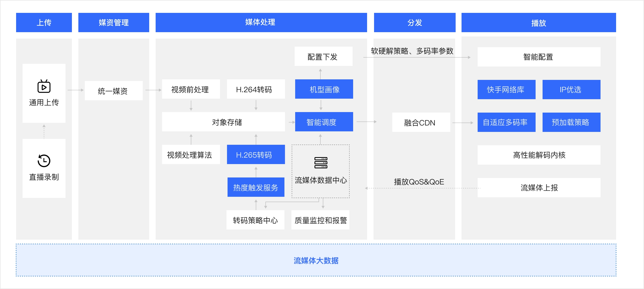Select the H.265转码 blue block
The width and height of the screenshot is (644, 289).
point(256,155)
